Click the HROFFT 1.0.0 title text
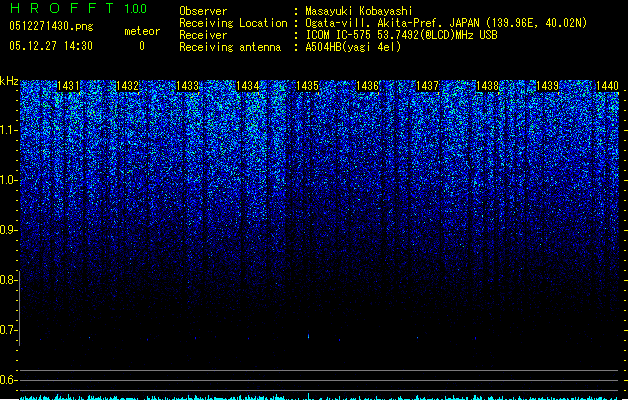This screenshot has width=629, height=400. 79,8
